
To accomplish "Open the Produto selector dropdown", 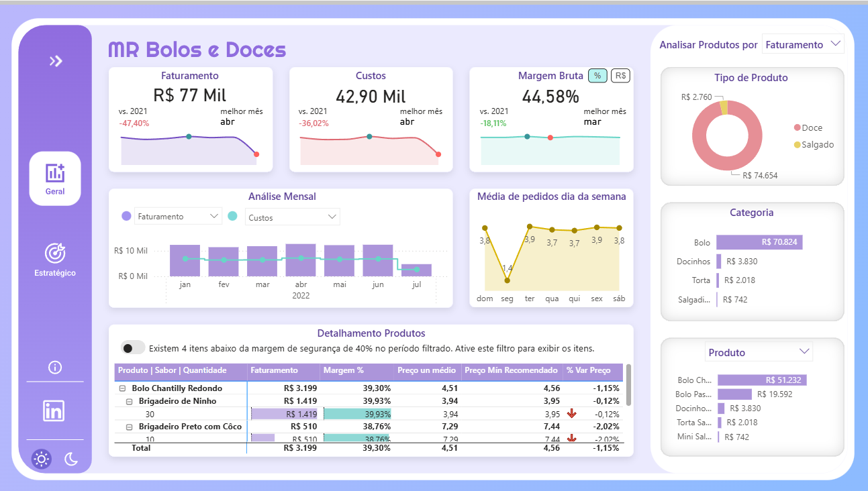I will coord(759,352).
